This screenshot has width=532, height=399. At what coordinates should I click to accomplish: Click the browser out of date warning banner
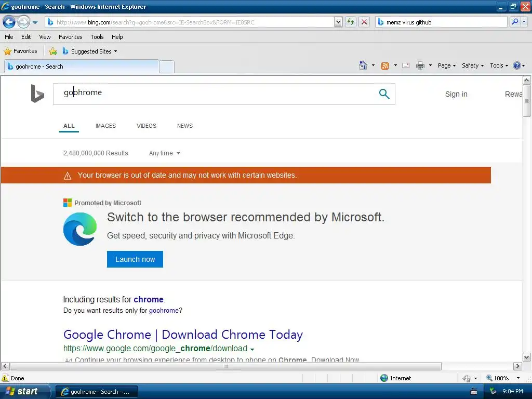[246, 175]
